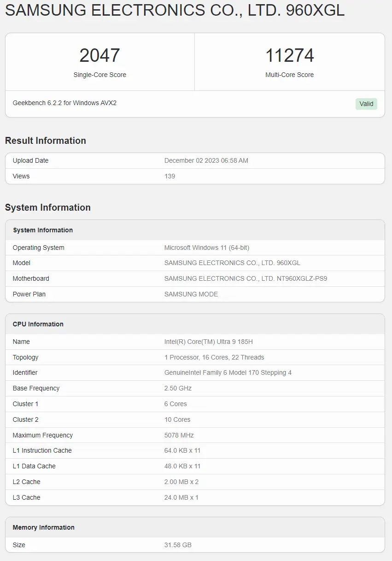Select upload date December 02 2023 06:58 AM
Screen dimensions: 392x561
pos(206,160)
